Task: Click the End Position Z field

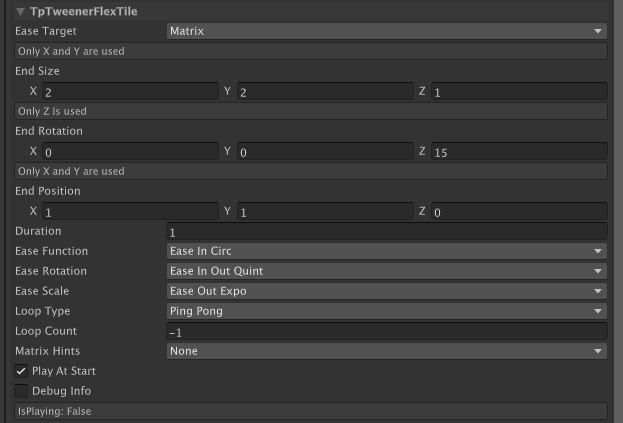Action: 519,211
